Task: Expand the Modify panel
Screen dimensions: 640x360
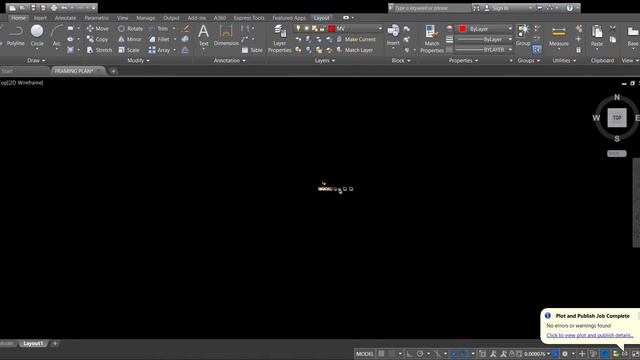Action: [138, 60]
